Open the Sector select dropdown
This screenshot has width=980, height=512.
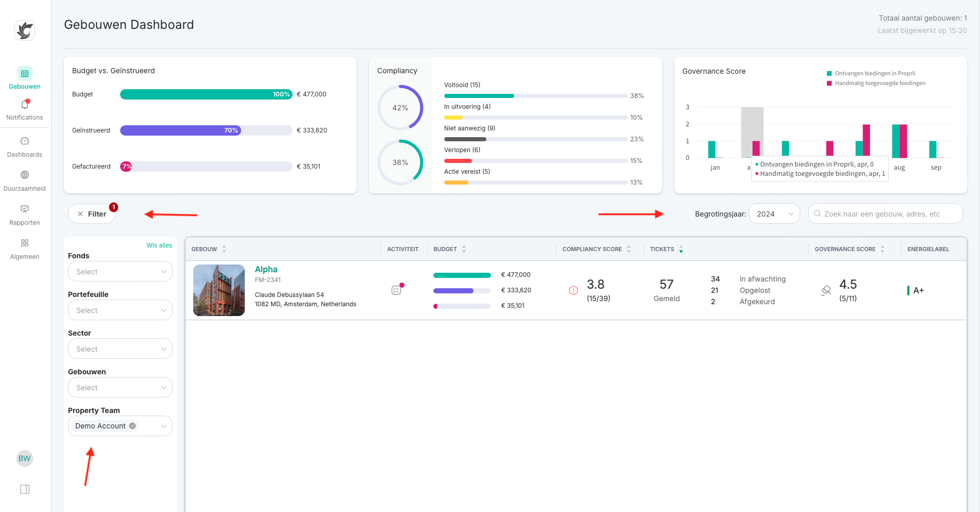[120, 349]
